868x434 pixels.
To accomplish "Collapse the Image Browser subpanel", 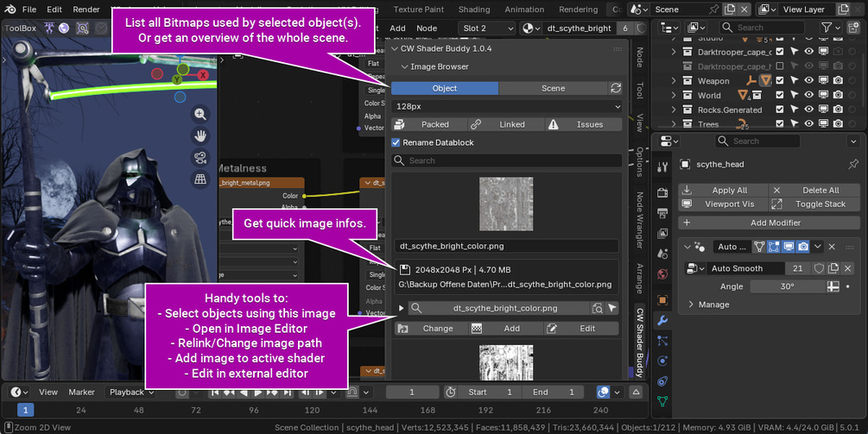I will click(405, 67).
